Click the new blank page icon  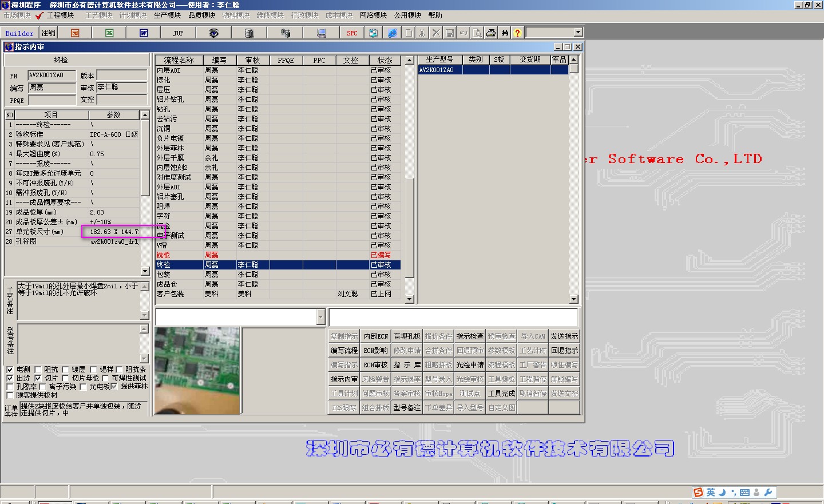click(409, 33)
